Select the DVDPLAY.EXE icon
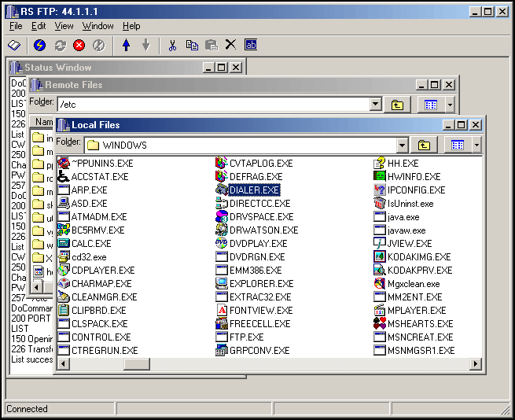The image size is (515, 420). (x=222, y=244)
